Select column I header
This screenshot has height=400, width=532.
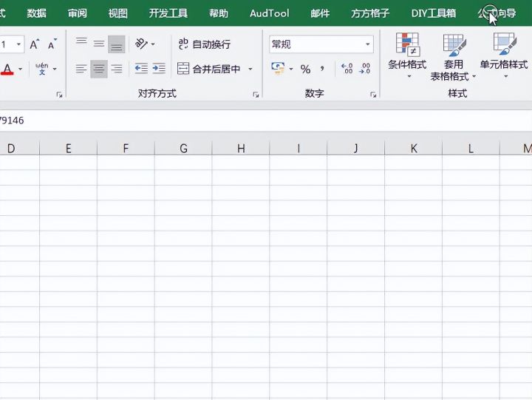299,149
